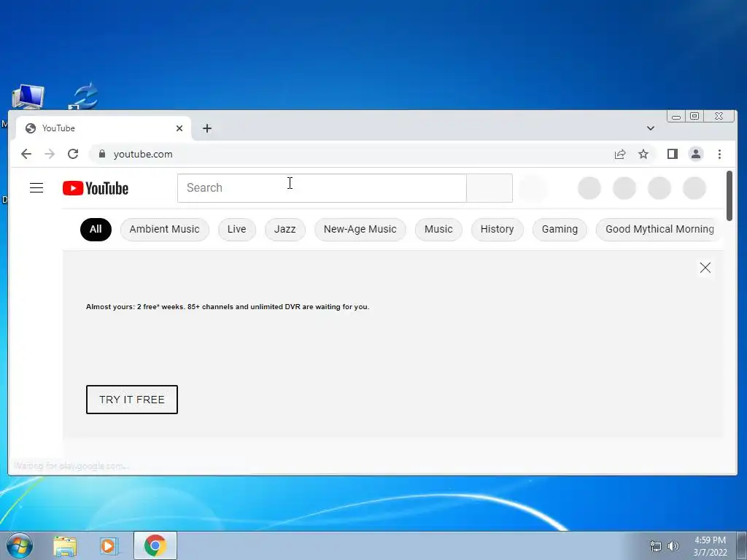Reload the page with the refresh icon
Viewport: 747px width, 560px height.
(x=73, y=154)
